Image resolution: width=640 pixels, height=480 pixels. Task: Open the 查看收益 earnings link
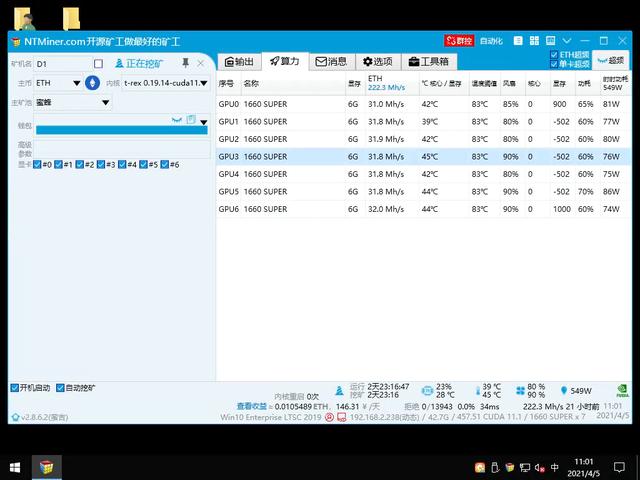pos(251,407)
